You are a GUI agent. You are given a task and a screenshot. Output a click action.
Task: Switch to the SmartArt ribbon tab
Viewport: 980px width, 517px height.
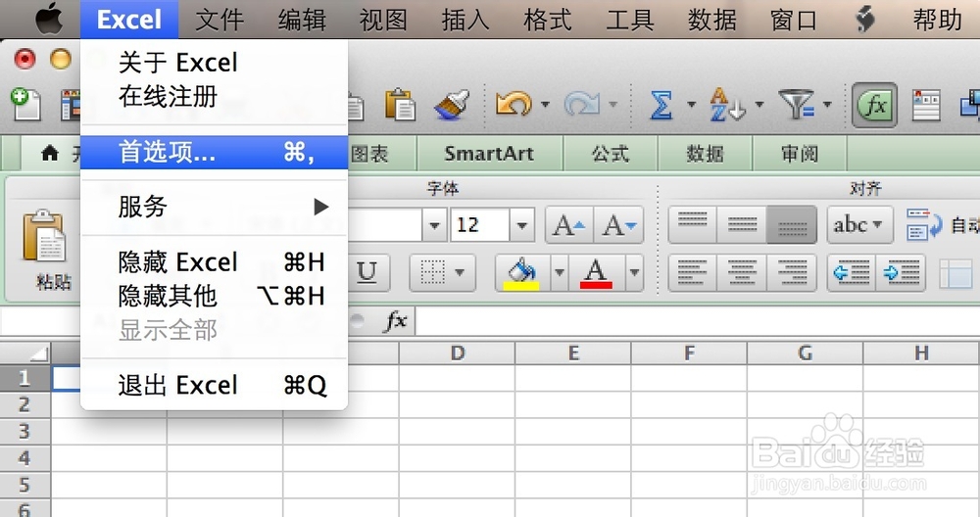click(x=489, y=154)
